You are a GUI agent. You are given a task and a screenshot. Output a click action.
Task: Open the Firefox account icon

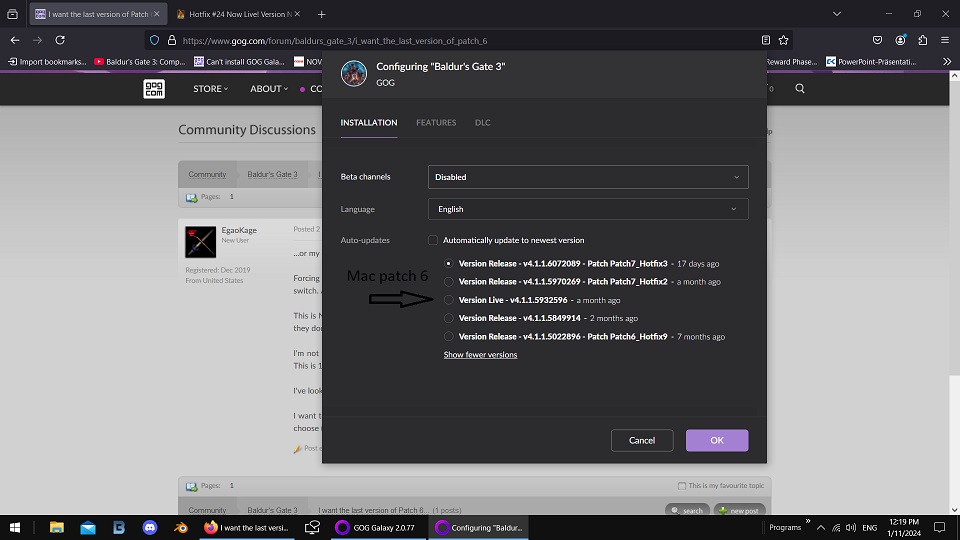(x=900, y=40)
